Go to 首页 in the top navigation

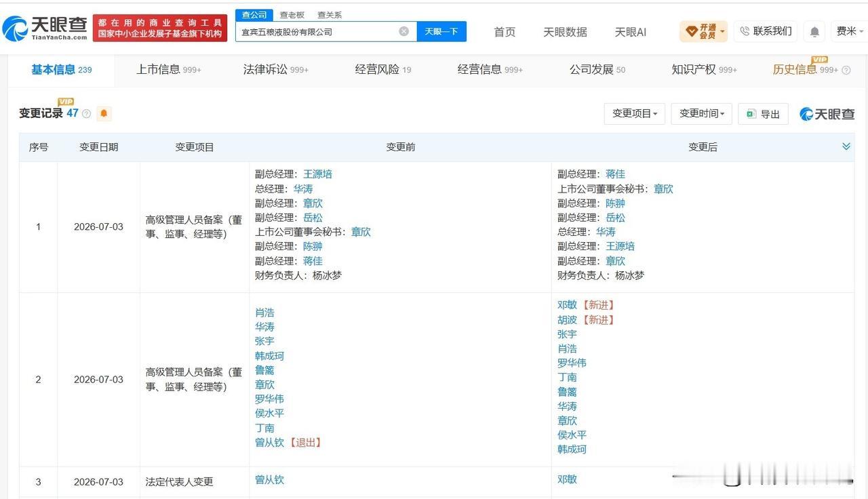coord(505,32)
